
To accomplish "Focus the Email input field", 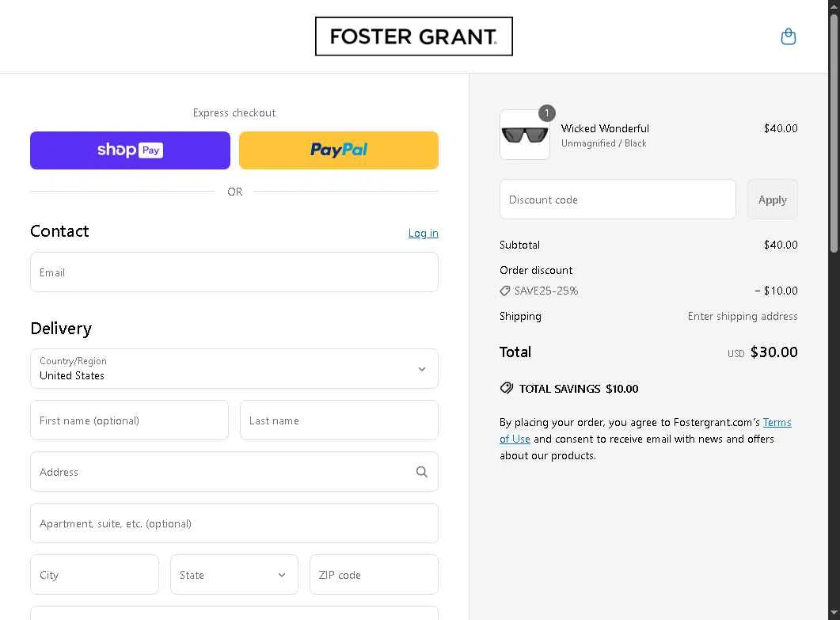I will [234, 272].
